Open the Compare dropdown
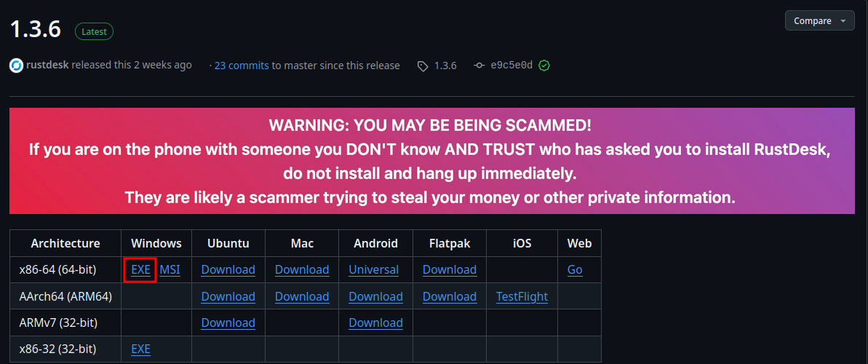868x364 pixels. pos(819,21)
